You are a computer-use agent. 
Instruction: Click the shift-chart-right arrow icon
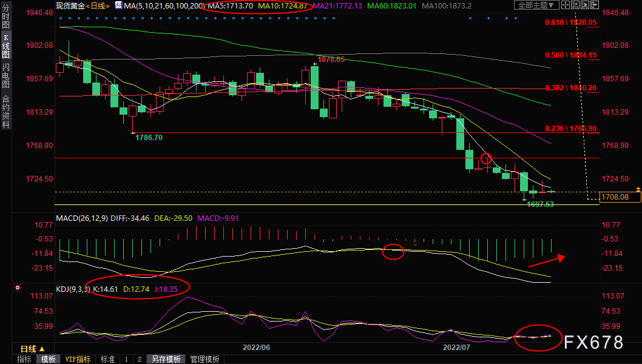[x=595, y=5]
